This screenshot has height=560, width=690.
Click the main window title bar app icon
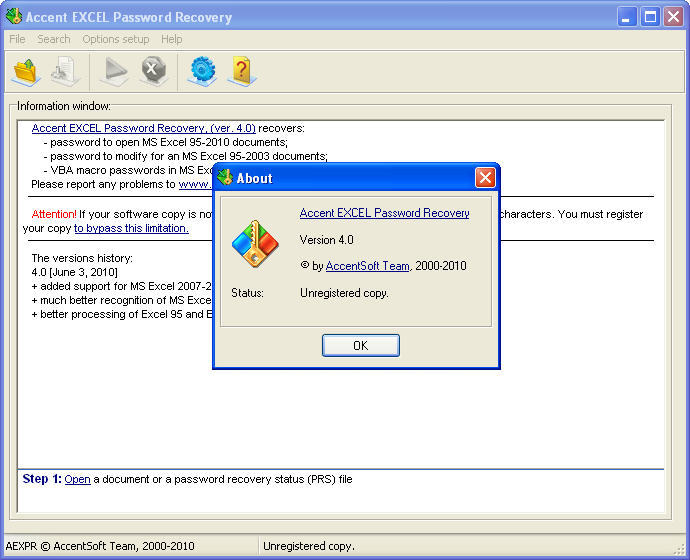tap(14, 17)
